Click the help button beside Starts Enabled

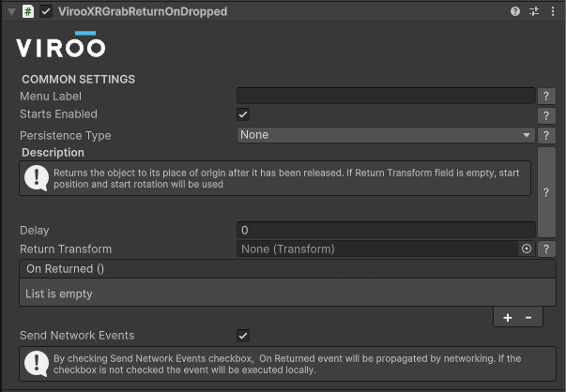coord(546,115)
